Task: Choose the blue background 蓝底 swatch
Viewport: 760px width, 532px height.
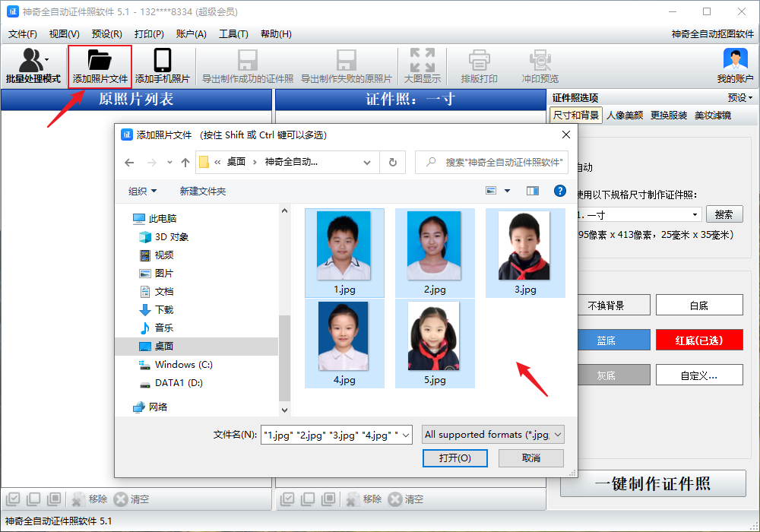Action: (x=606, y=340)
